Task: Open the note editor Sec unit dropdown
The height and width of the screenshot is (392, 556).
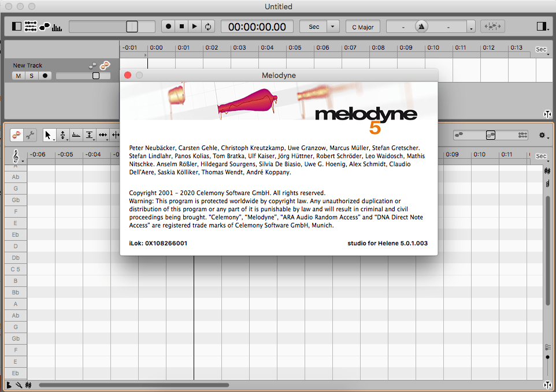Action: pyautogui.click(x=543, y=156)
